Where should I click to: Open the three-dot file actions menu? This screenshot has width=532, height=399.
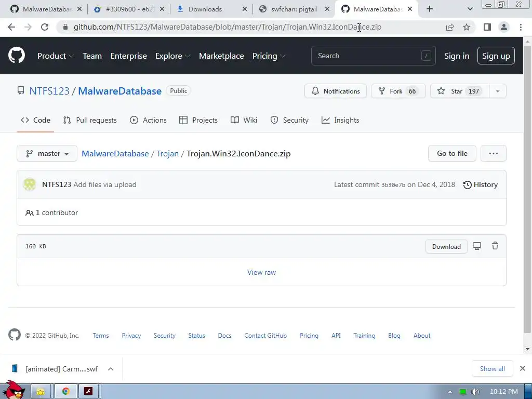coord(494,153)
